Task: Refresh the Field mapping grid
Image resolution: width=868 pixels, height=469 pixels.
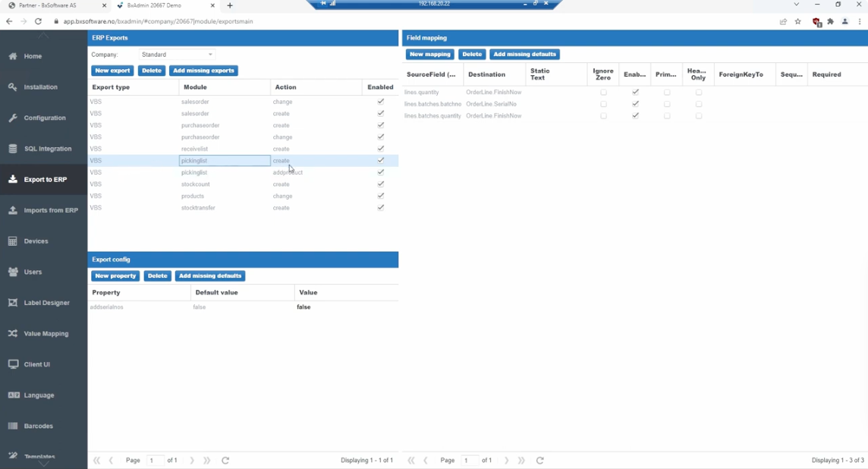Action: tap(539, 460)
